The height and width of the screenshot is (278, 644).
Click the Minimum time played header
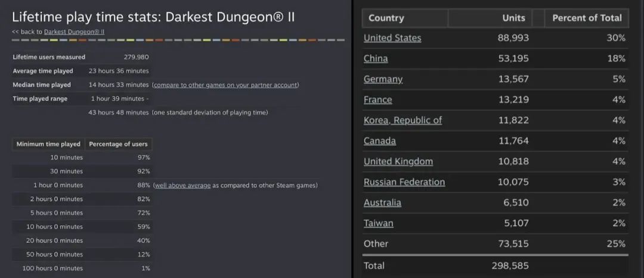[x=48, y=144]
